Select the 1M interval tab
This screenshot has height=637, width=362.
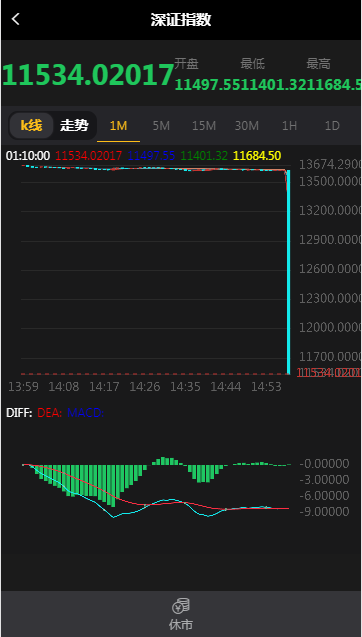click(119, 126)
